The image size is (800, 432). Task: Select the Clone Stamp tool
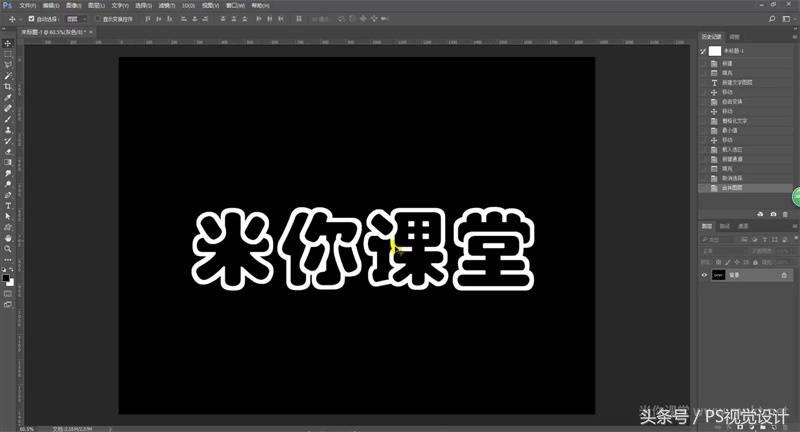tap(8, 130)
